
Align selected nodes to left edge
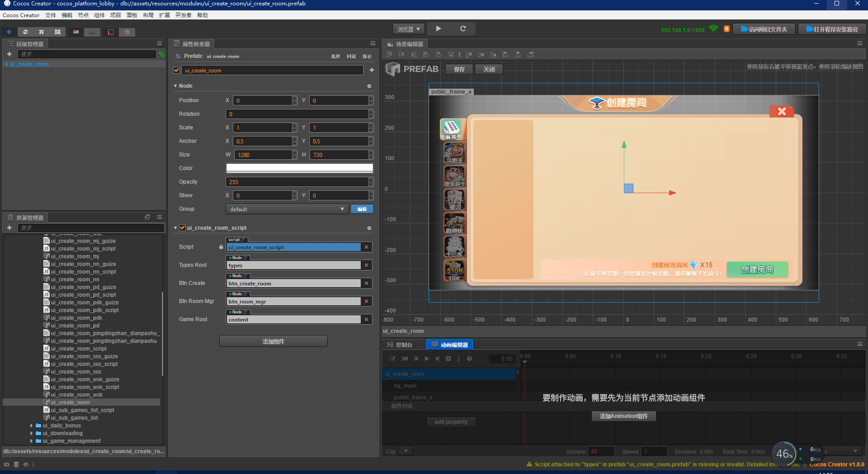(425, 54)
